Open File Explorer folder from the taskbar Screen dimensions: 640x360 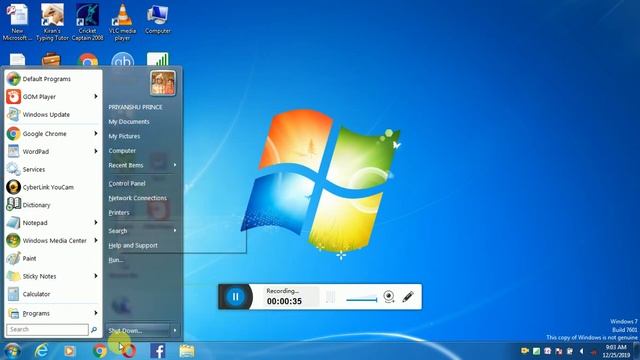[187, 351]
